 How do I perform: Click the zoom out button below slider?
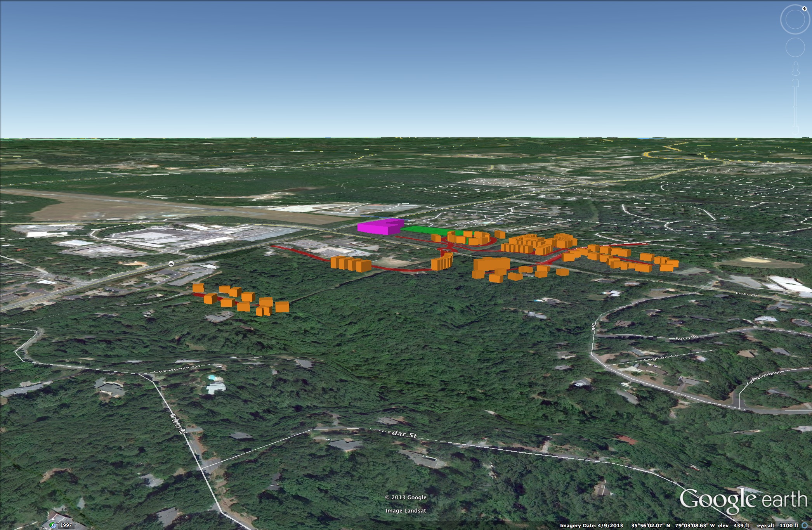tap(795, 131)
